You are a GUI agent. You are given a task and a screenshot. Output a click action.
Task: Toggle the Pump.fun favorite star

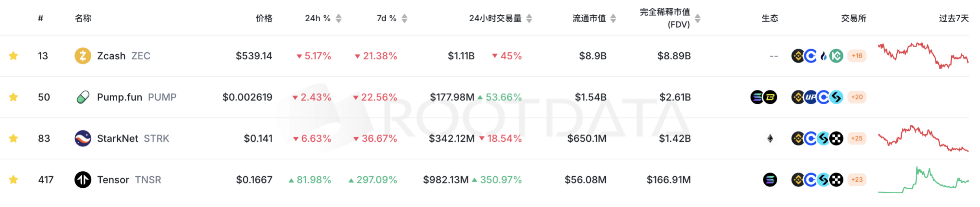[x=13, y=97]
